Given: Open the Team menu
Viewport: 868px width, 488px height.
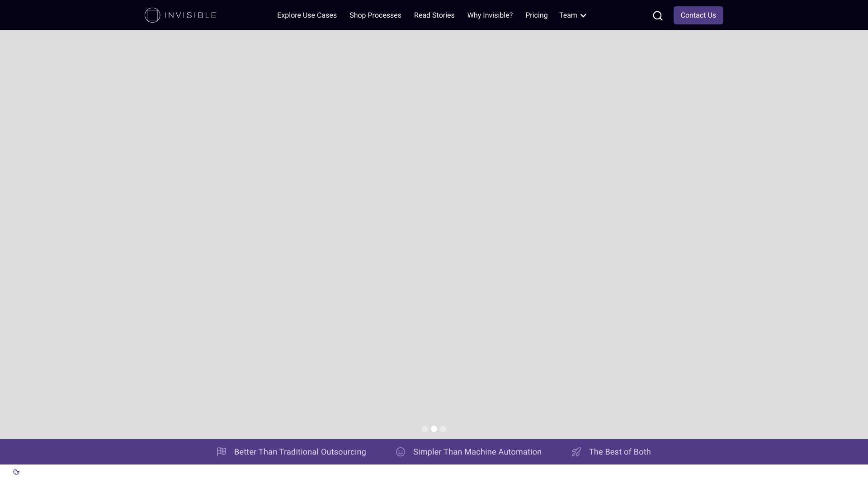Looking at the screenshot, I should (x=568, y=15).
